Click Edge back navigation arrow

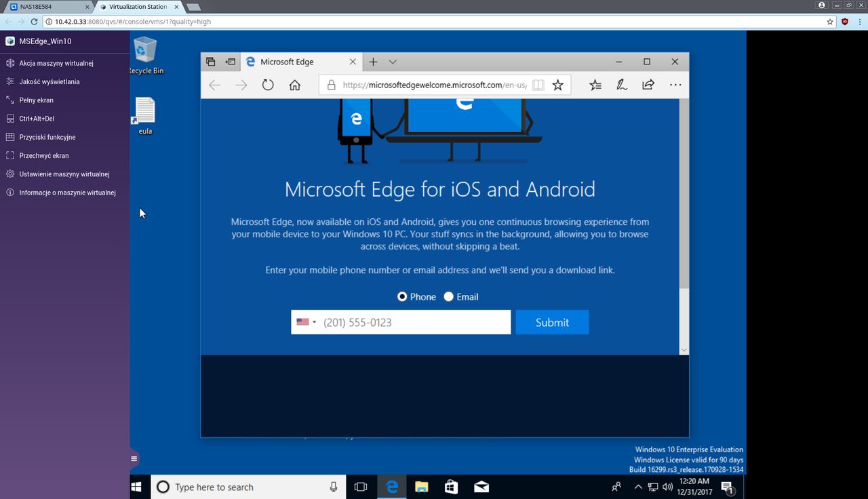click(x=215, y=85)
